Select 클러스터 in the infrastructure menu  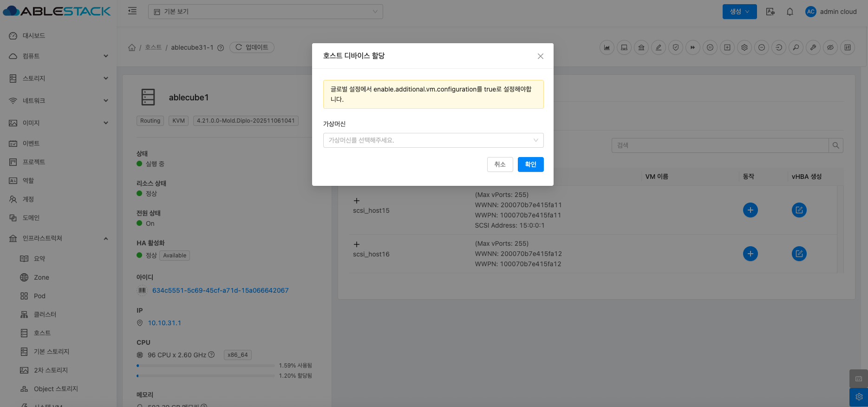45,315
